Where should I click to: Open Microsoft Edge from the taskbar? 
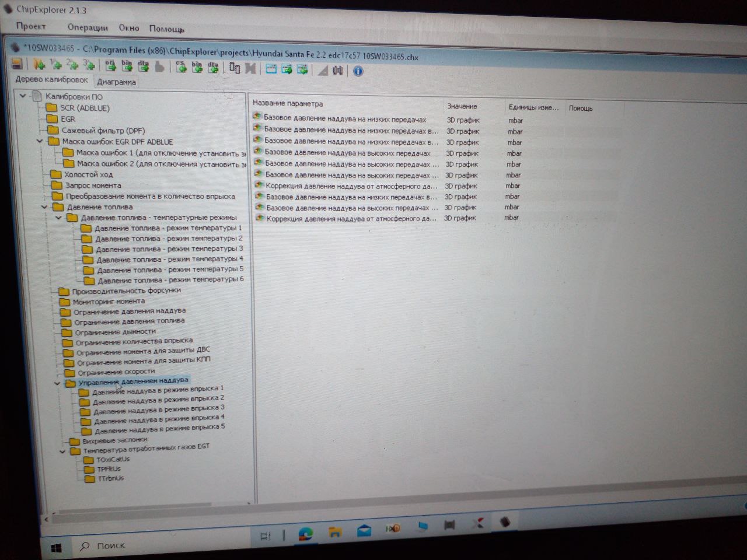click(305, 533)
